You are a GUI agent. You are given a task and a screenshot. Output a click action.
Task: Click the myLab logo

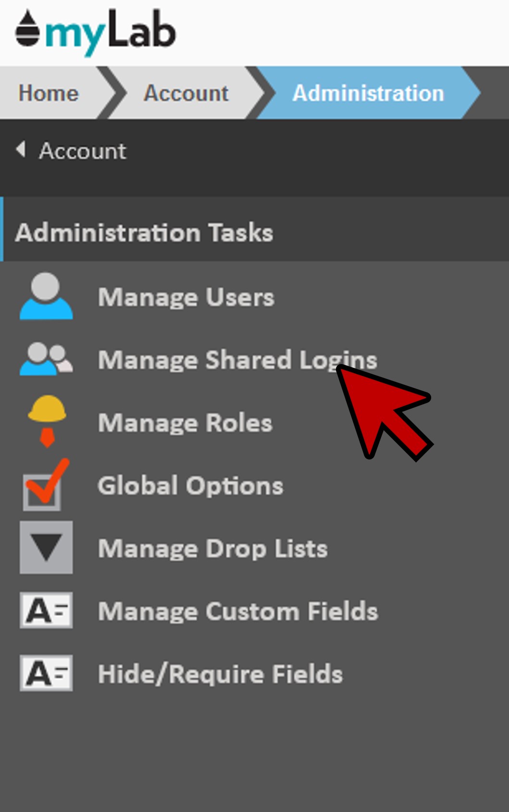95,32
